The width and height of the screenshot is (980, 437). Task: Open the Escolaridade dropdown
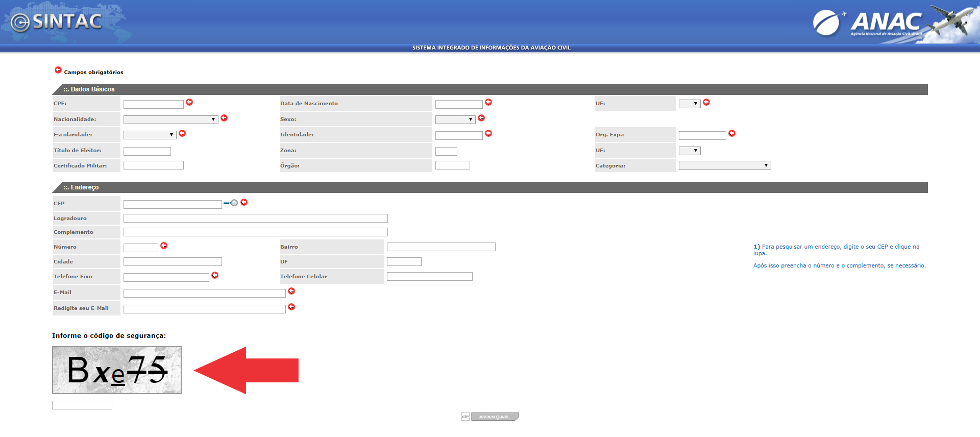pos(150,135)
